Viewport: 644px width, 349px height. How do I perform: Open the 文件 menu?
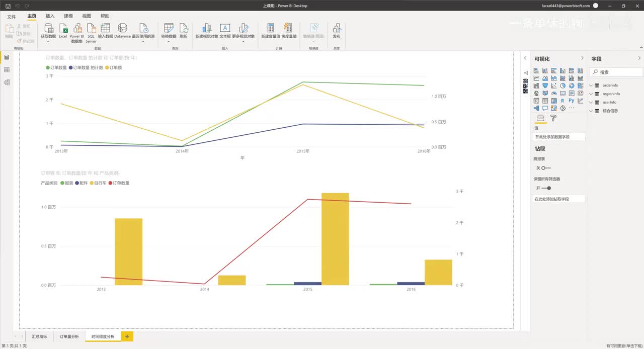pos(11,16)
